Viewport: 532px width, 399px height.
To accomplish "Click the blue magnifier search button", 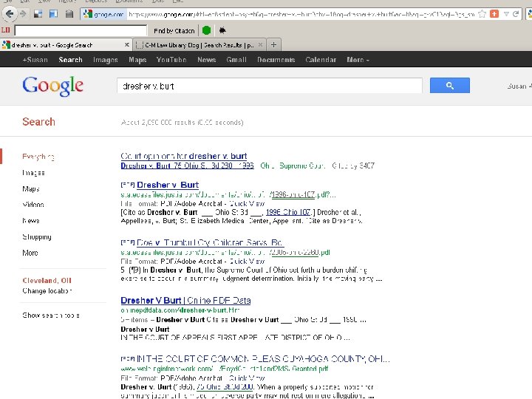I will tap(449, 86).
